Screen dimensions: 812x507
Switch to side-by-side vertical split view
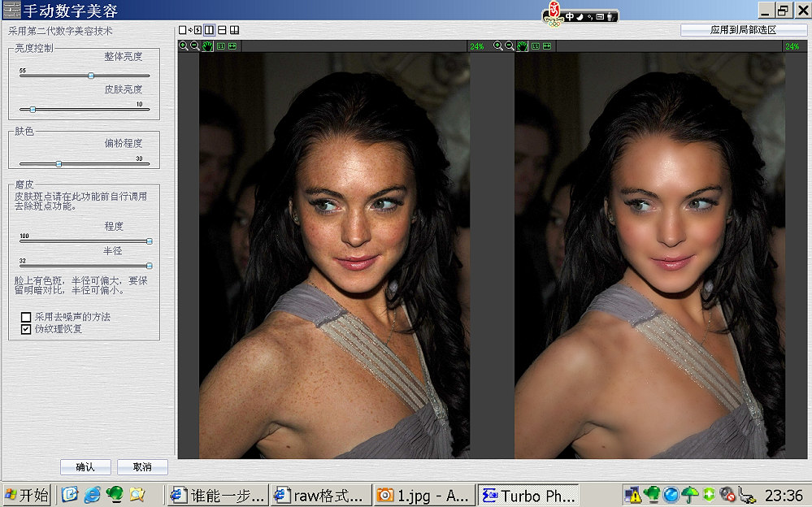[x=209, y=30]
